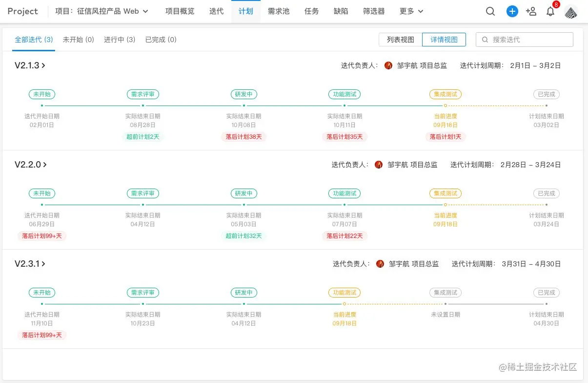Open the V2.1.3 iteration link
Viewport: 588px width, 383px height.
click(x=30, y=65)
